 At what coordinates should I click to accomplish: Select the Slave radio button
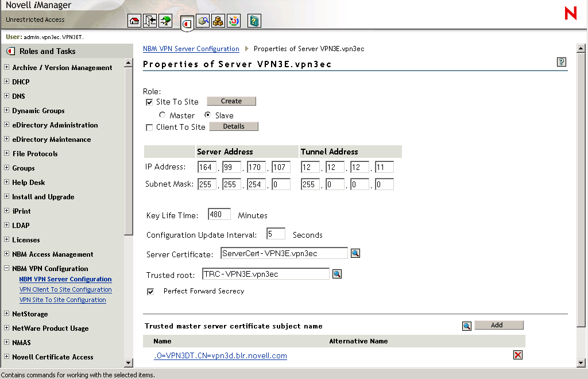pyautogui.click(x=207, y=115)
